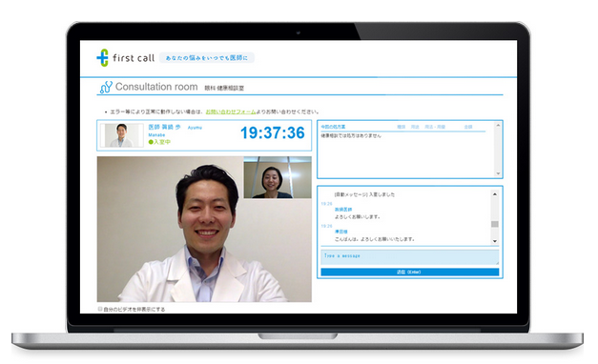598x364 pixels.
Task: Click the "Consultation room" heading
Action: pyautogui.click(x=156, y=87)
